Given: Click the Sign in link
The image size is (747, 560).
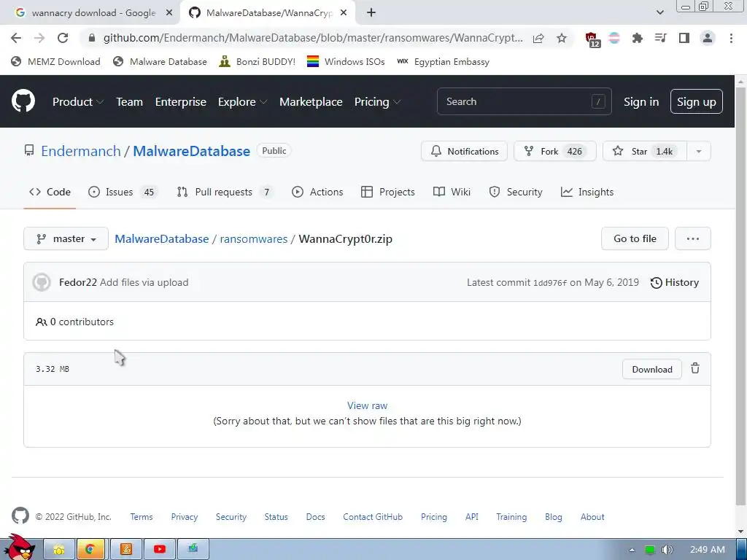Looking at the screenshot, I should (640, 102).
